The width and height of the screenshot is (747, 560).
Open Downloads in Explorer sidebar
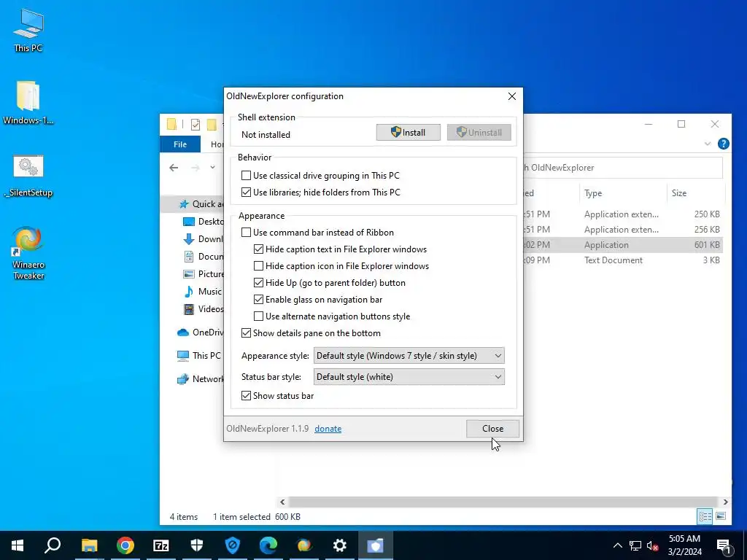[203, 239]
